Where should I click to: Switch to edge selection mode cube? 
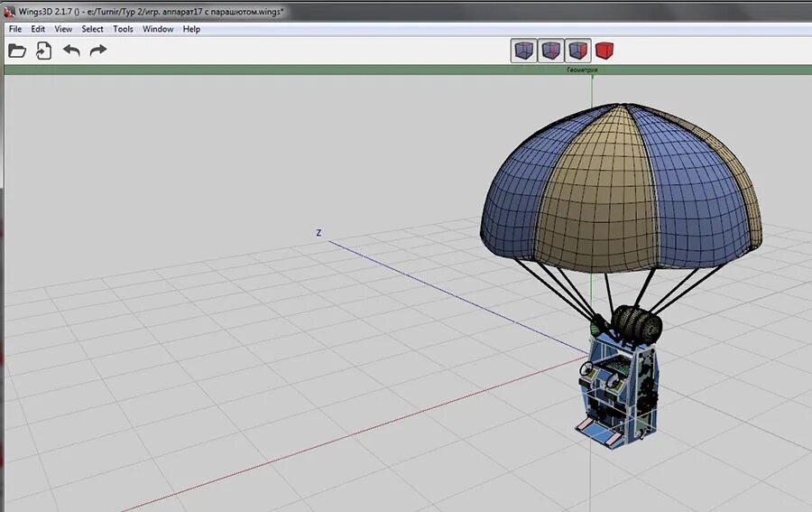(550, 51)
